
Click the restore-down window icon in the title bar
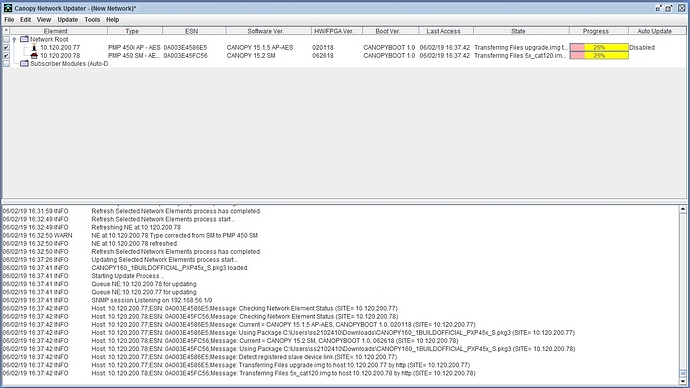click(x=659, y=8)
